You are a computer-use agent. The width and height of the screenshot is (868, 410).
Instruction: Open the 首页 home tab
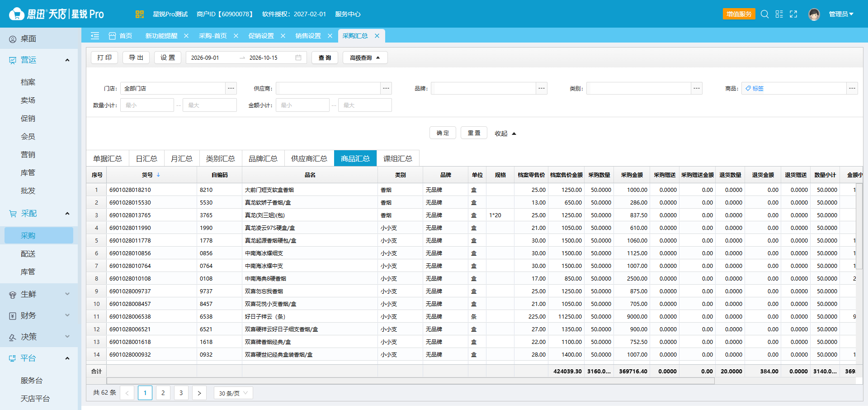click(121, 36)
